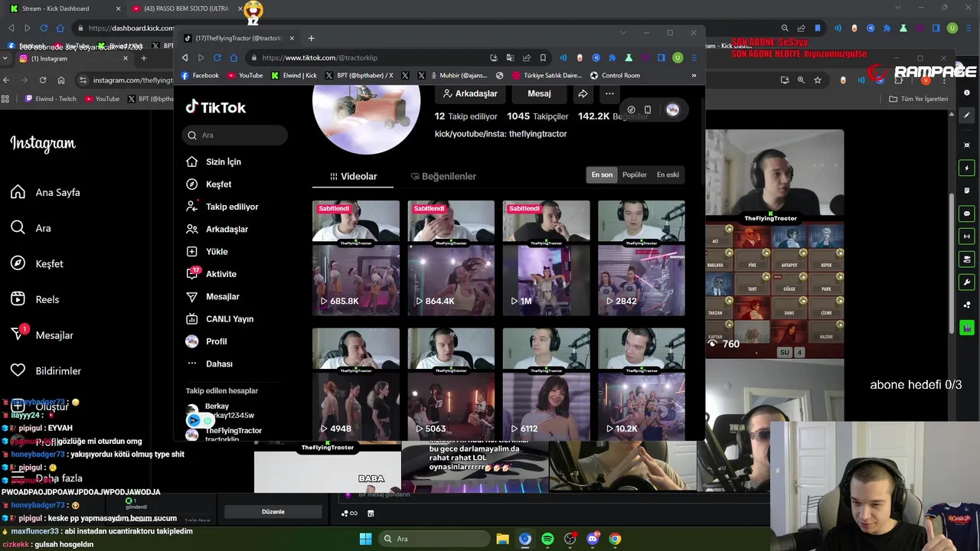Viewport: 980px width, 551px height.
Task: Click TikTok search field Ara
Action: click(235, 135)
